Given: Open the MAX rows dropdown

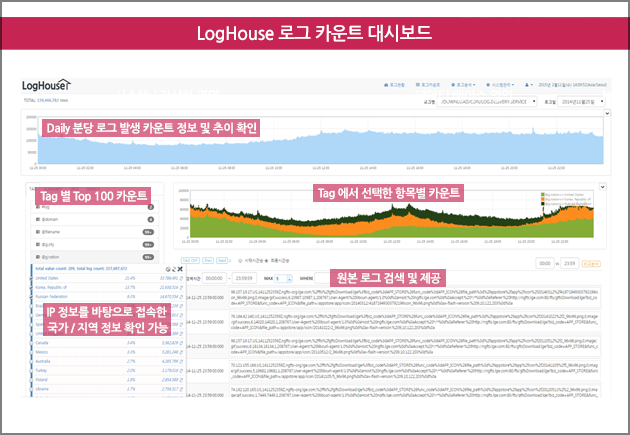Looking at the screenshot, I should (x=283, y=278).
